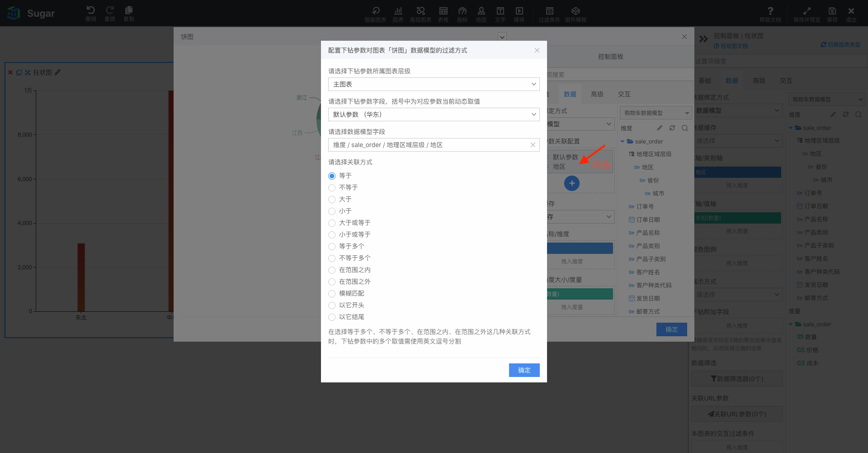Collapse the 度量 sale_order folder
The height and width of the screenshot is (453, 868).
[x=791, y=324]
